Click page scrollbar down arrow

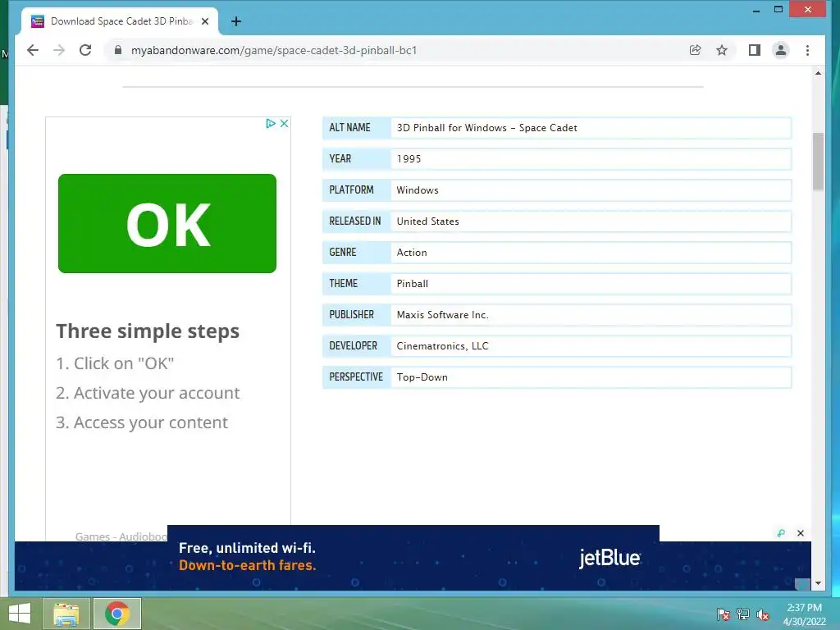[818, 583]
